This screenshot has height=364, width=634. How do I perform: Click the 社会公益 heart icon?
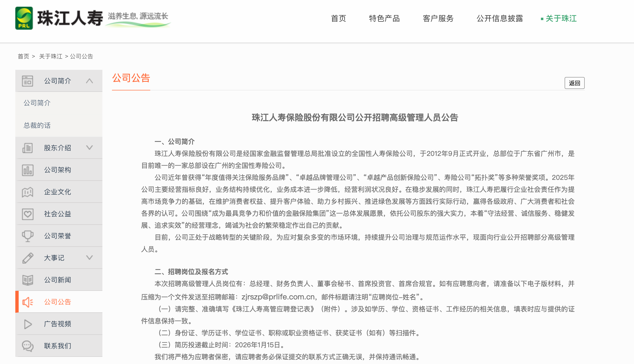[x=28, y=214]
